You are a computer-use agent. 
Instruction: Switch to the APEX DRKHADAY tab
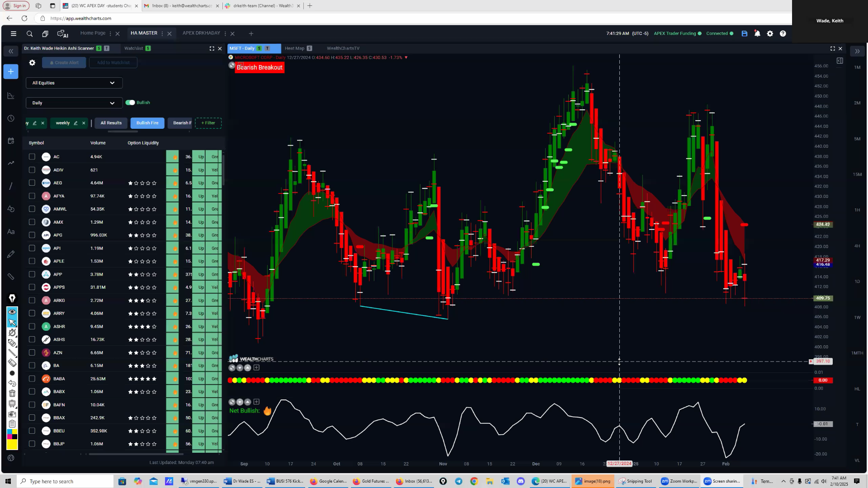click(x=201, y=33)
